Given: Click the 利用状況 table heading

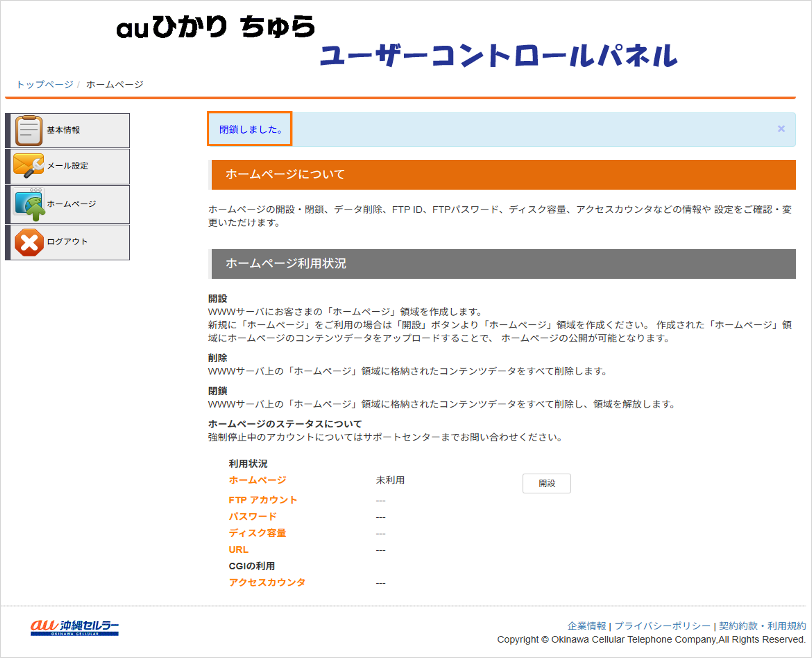Looking at the screenshot, I should point(248,464).
